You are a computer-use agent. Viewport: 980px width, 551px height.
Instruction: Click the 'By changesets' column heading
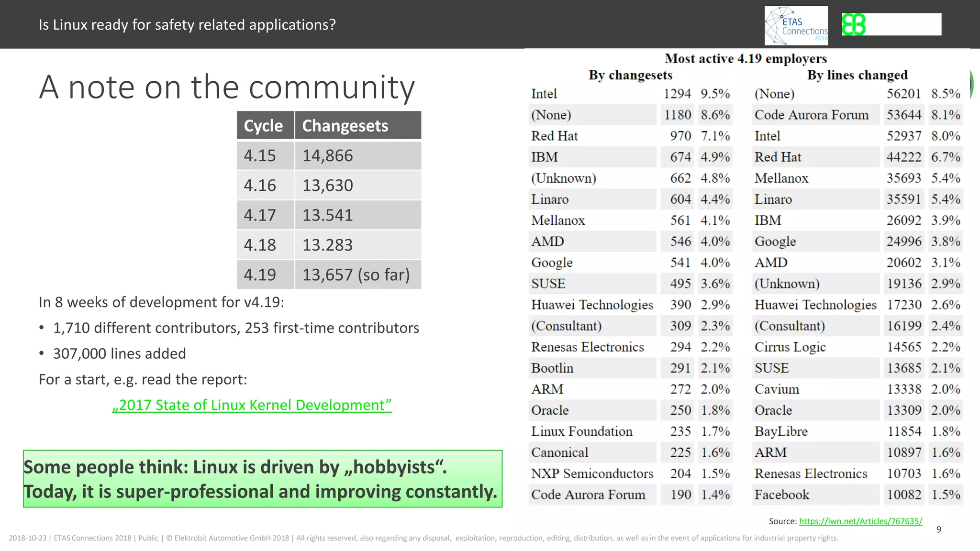coord(630,76)
